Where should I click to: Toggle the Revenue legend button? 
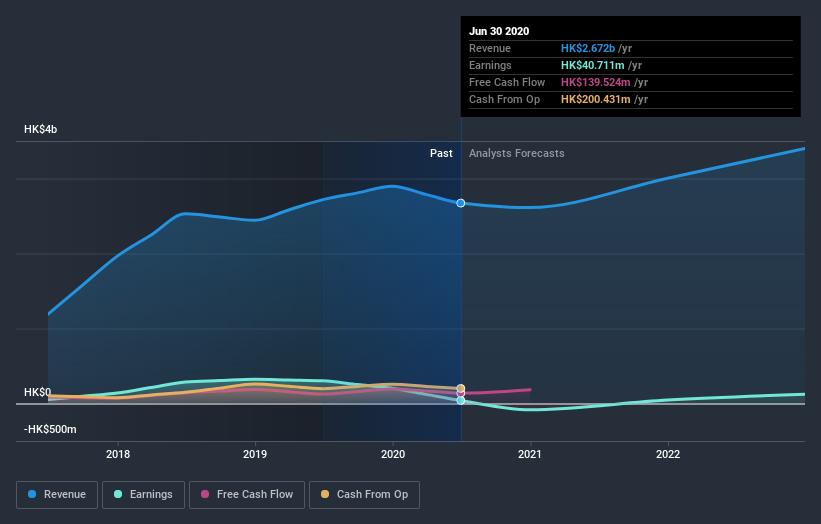click(57, 495)
